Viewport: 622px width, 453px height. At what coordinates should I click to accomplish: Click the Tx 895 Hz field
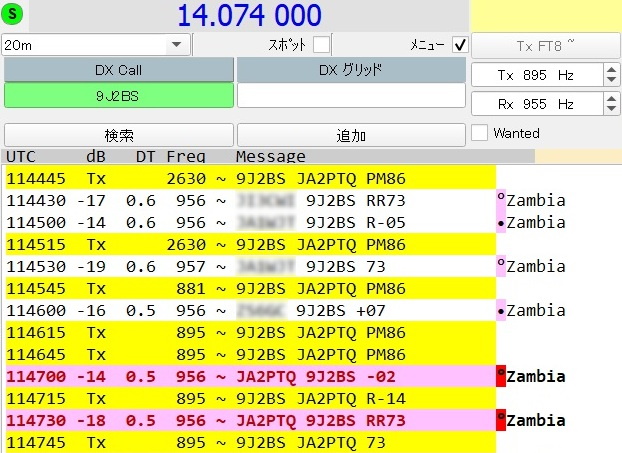click(537, 75)
